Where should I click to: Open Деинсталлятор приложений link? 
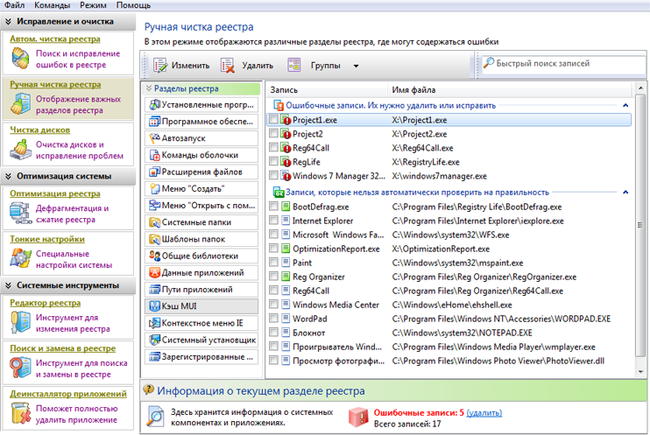click(x=68, y=394)
